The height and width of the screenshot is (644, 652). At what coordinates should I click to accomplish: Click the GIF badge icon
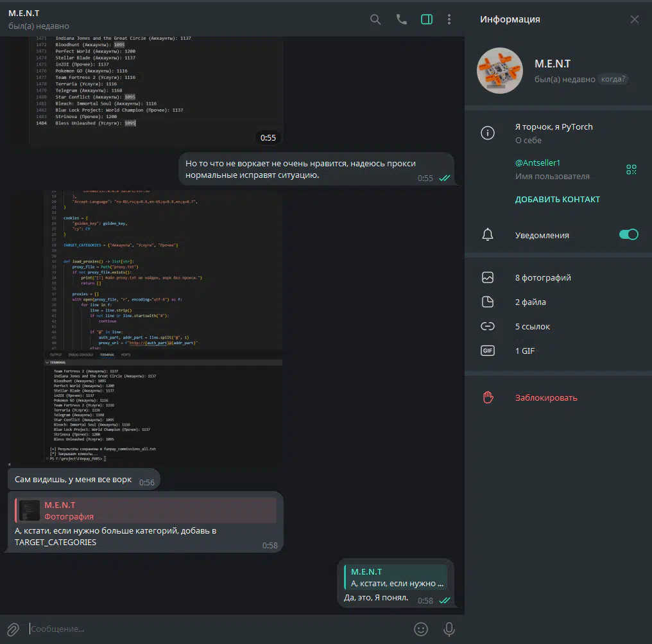click(488, 351)
